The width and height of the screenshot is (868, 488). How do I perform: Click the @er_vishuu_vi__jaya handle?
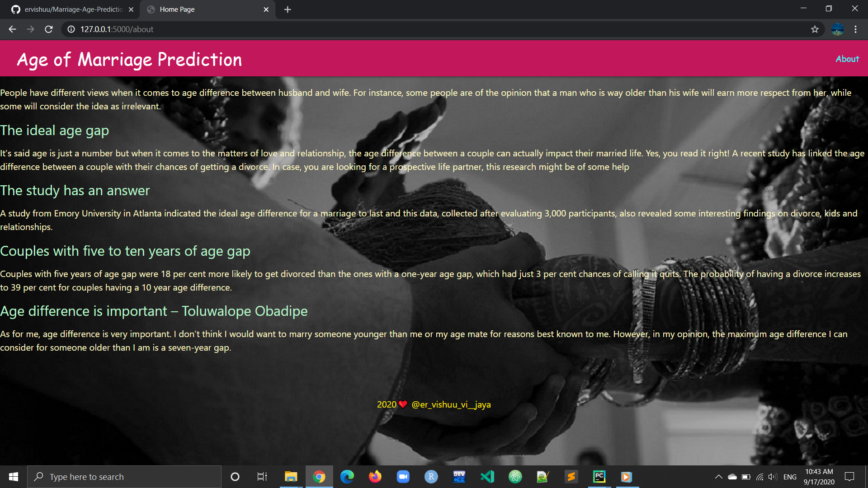(x=451, y=404)
